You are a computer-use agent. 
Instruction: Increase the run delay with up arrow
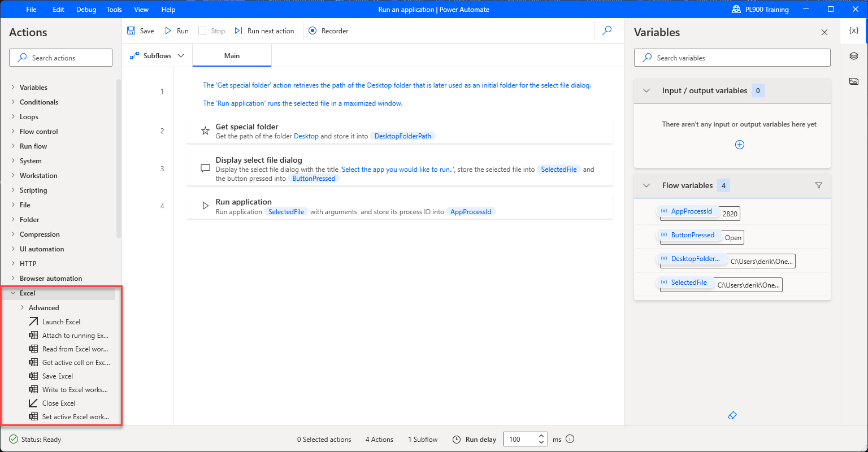(x=541, y=436)
